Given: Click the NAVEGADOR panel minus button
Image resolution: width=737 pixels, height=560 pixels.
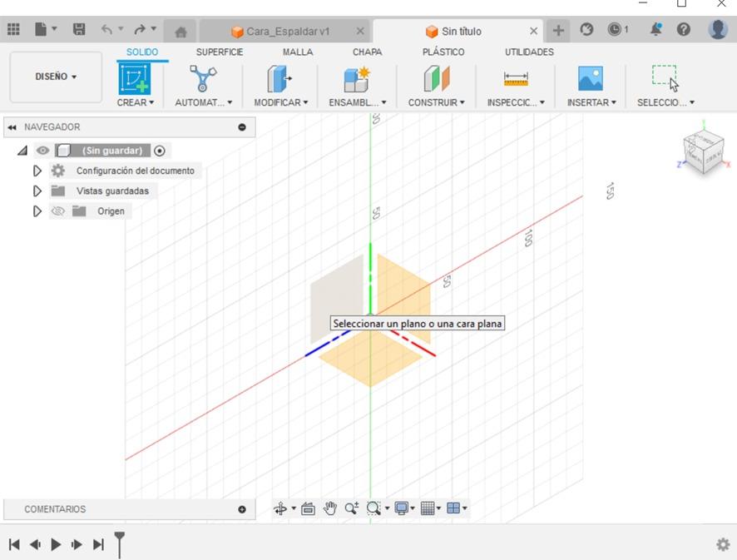Looking at the screenshot, I should (x=242, y=127).
